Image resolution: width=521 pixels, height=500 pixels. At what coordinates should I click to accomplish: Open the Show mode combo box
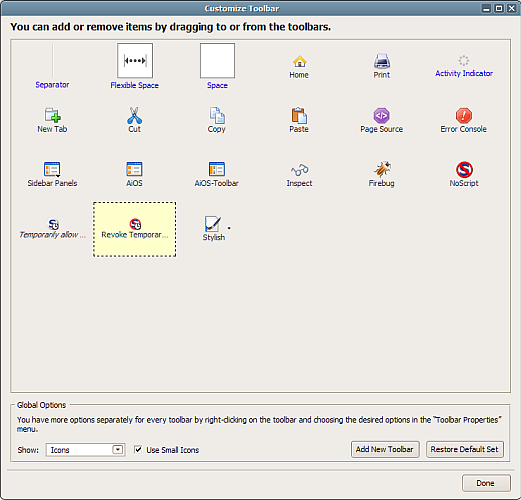pyautogui.click(x=85, y=450)
